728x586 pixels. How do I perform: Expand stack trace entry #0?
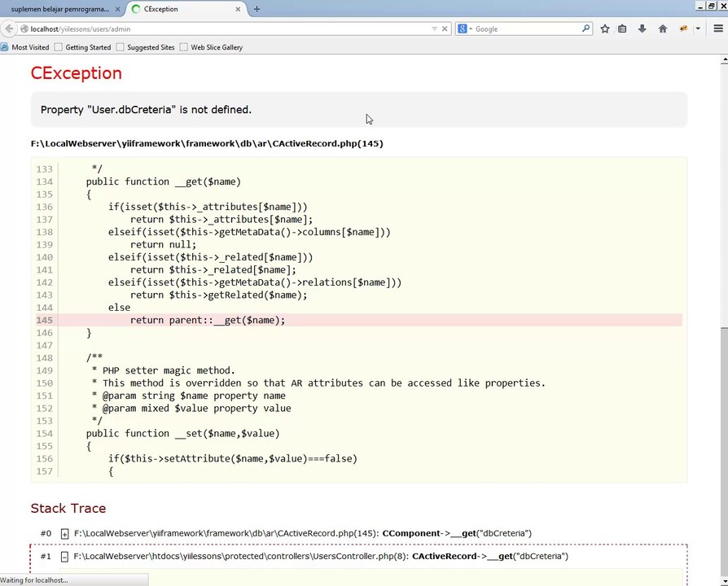click(x=65, y=534)
